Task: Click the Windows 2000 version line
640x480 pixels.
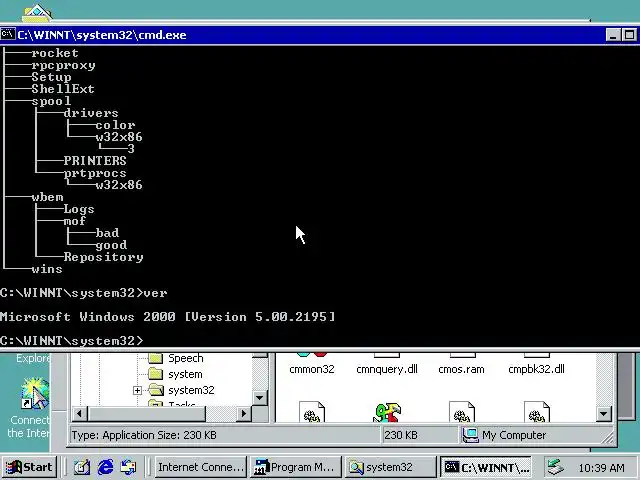Action: (x=167, y=317)
